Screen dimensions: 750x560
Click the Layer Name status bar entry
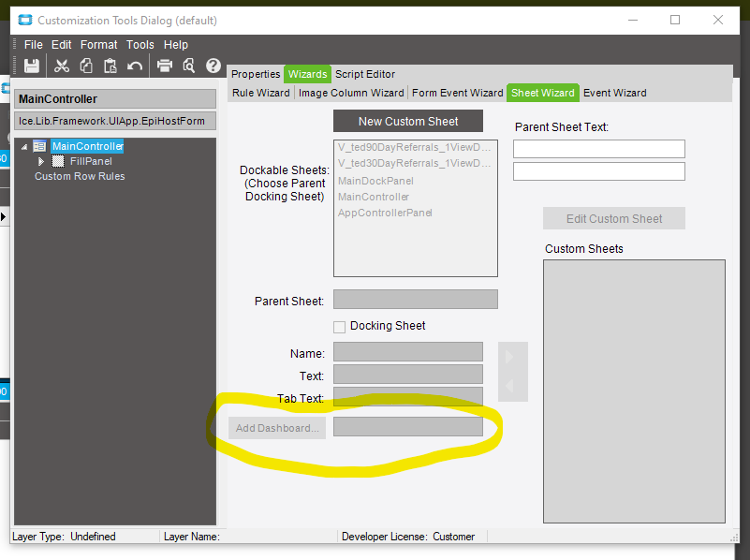coord(191,537)
